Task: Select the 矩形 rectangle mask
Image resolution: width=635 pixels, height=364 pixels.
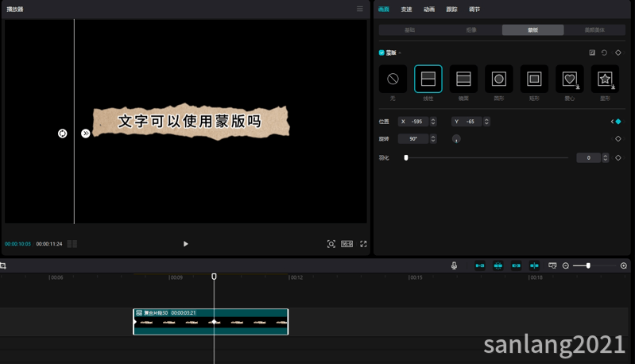Action: 534,79
